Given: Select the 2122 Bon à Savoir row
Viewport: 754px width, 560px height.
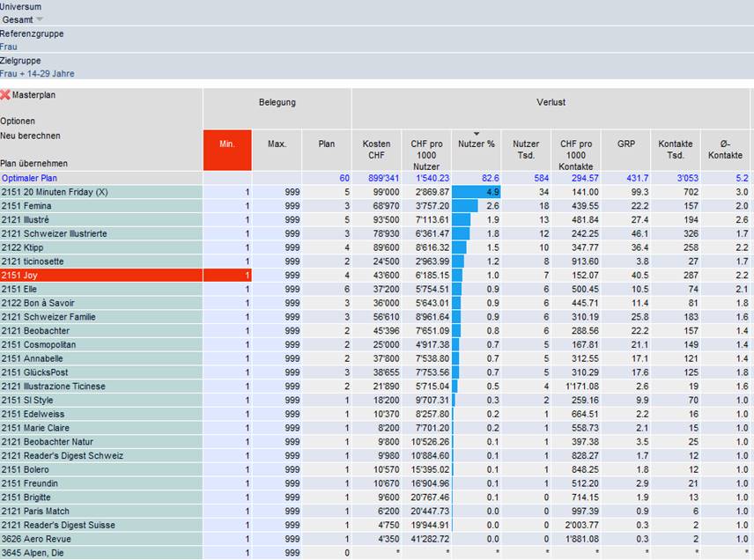Looking at the screenshot, I should 101,303.
